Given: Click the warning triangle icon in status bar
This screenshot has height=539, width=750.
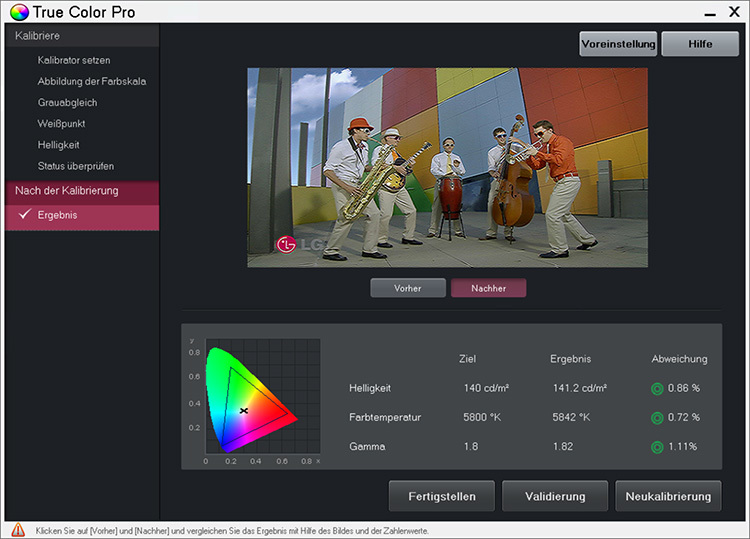Looking at the screenshot, I should [x=18, y=530].
